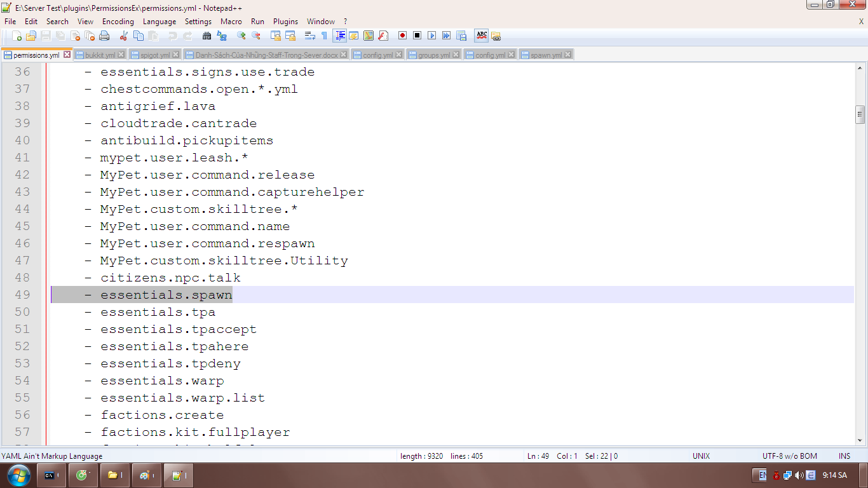Open the Edit menu

(x=31, y=22)
